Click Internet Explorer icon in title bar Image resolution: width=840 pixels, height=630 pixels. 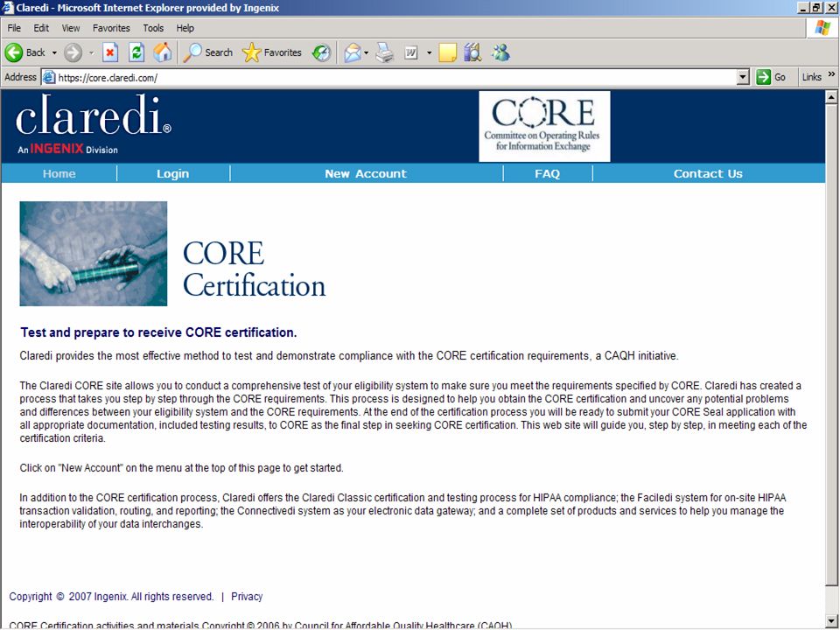[8, 8]
